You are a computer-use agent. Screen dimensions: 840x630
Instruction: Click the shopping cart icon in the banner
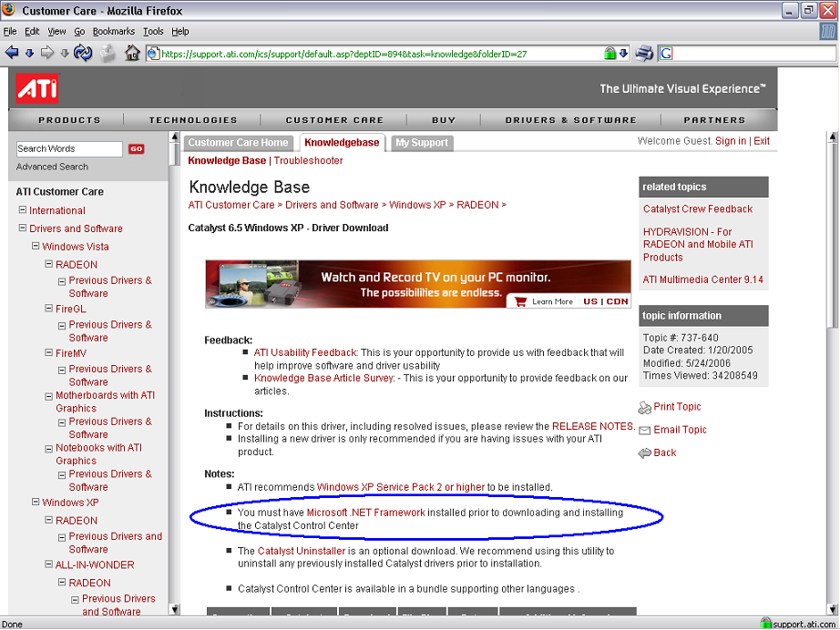coord(520,301)
